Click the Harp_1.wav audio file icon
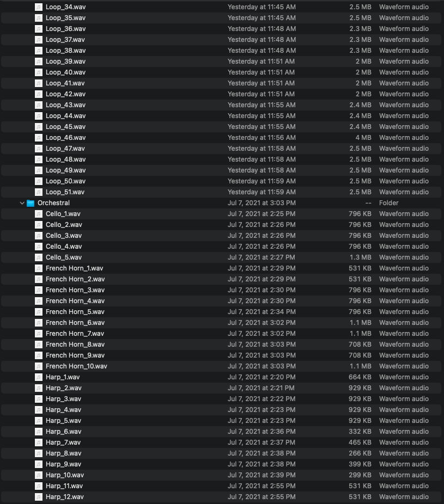 coord(39,377)
